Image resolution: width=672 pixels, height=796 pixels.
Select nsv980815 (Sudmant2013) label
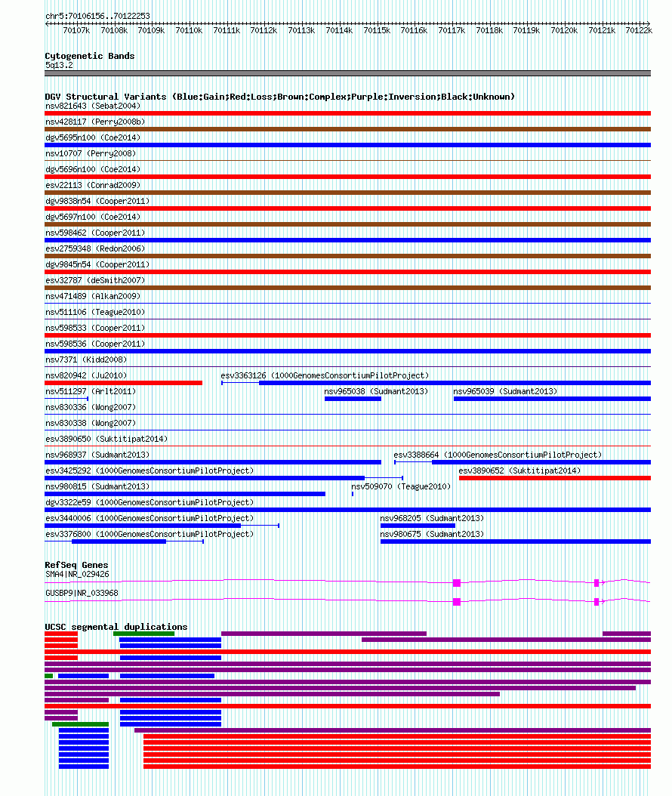click(x=97, y=486)
